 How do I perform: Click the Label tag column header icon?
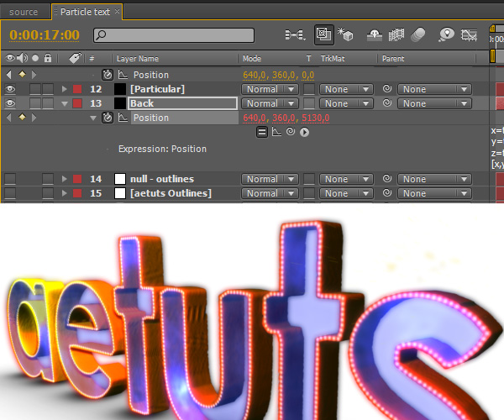pyautogui.click(x=76, y=58)
